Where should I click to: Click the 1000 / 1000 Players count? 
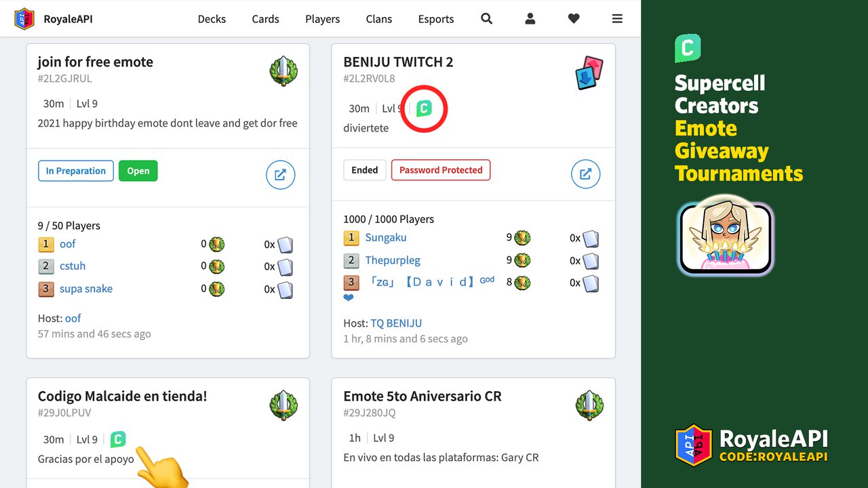pyautogui.click(x=389, y=219)
